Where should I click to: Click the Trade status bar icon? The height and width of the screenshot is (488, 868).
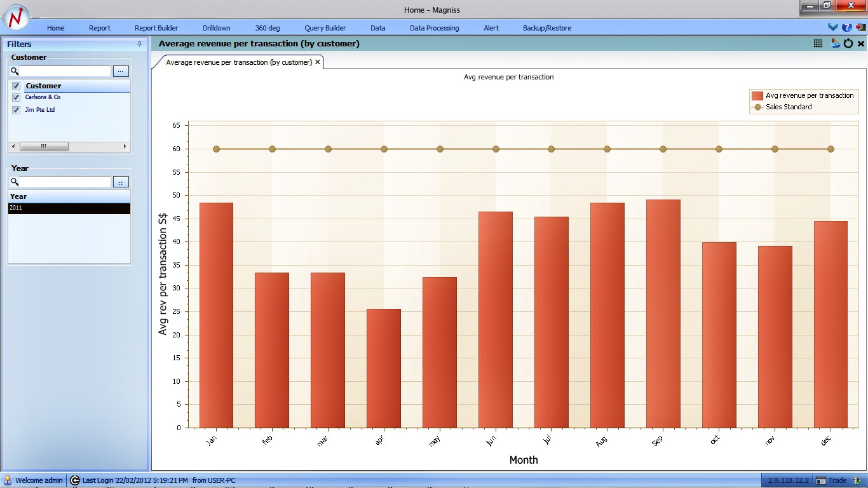coord(821,480)
